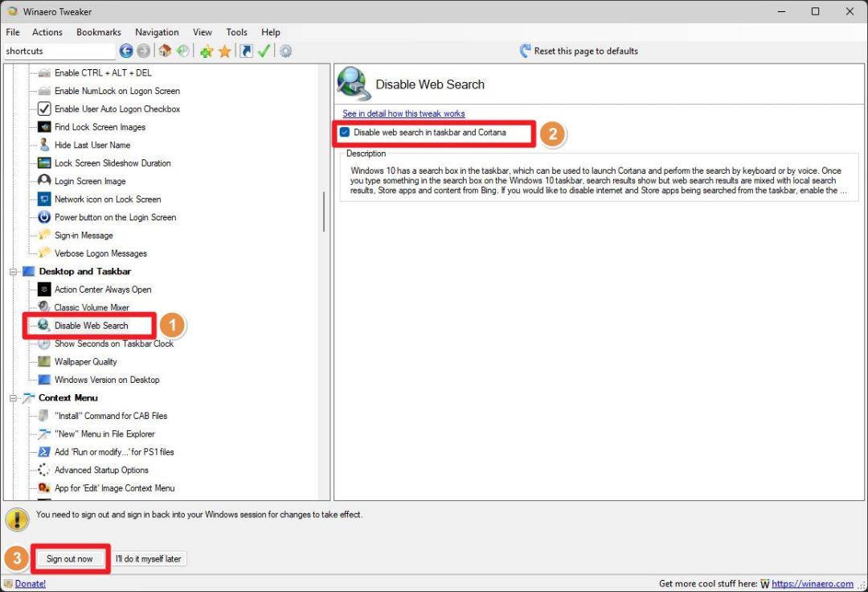Uncheck Disable web search in taskbar and Cortana
The image size is (868, 592).
345,133
